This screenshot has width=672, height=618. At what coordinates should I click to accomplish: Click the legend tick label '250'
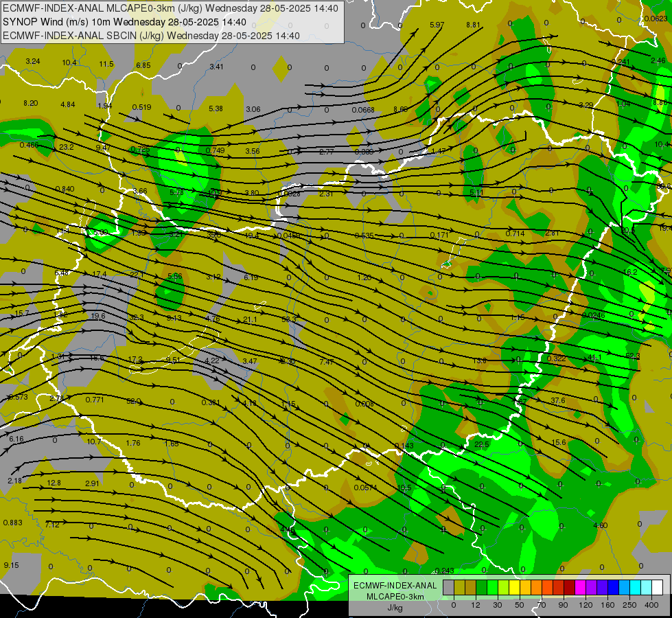point(629,605)
